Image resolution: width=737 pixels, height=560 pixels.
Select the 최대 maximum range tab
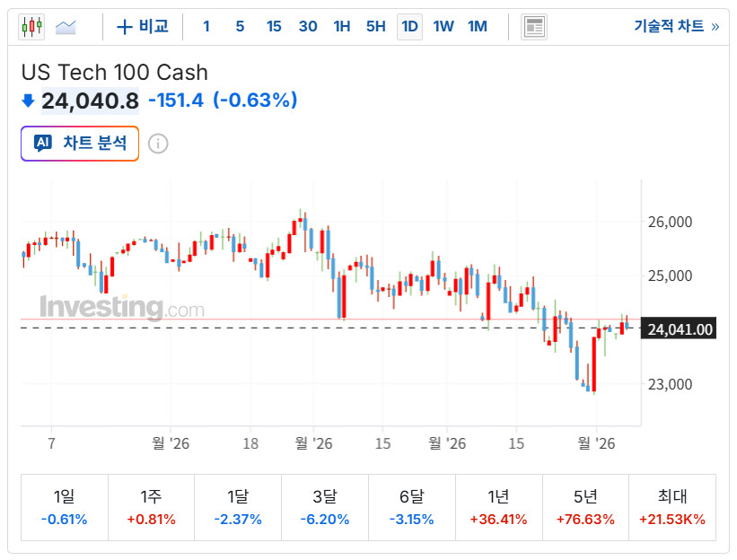pos(672,508)
